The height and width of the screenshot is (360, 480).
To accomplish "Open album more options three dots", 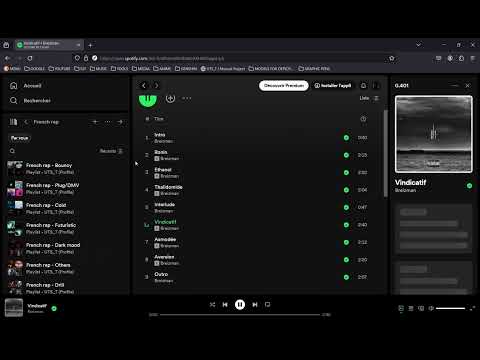I will (187, 98).
